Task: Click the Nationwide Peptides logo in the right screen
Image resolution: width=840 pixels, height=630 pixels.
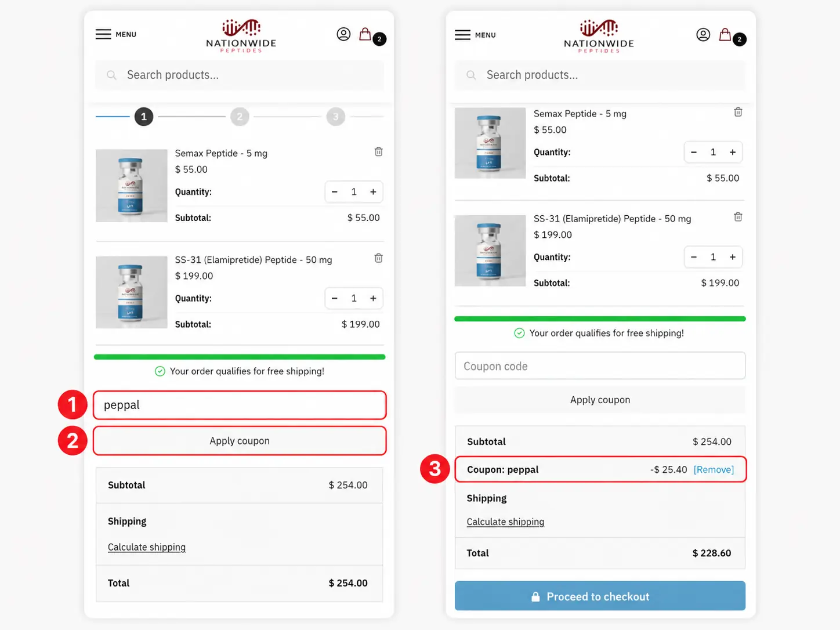Action: click(599, 36)
